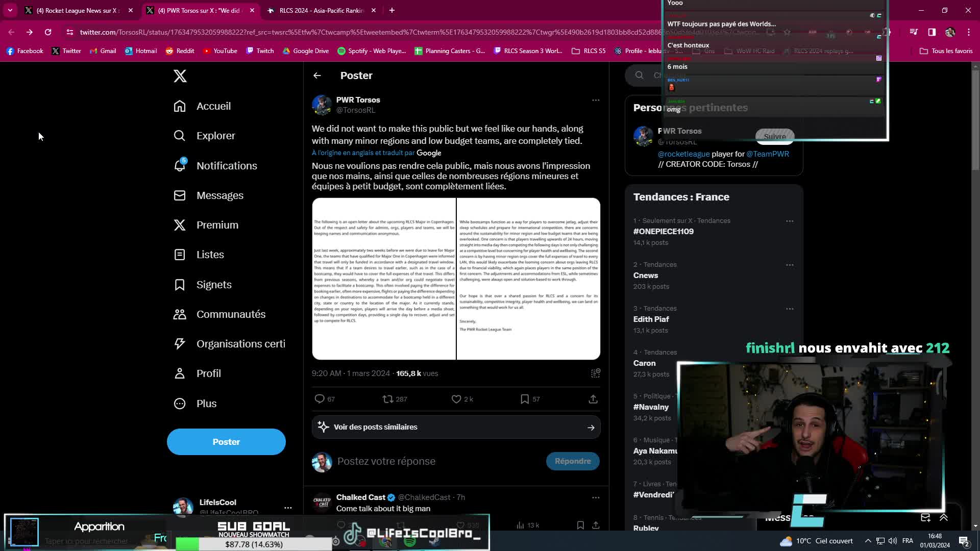Click the blue Poster button

point(226,442)
